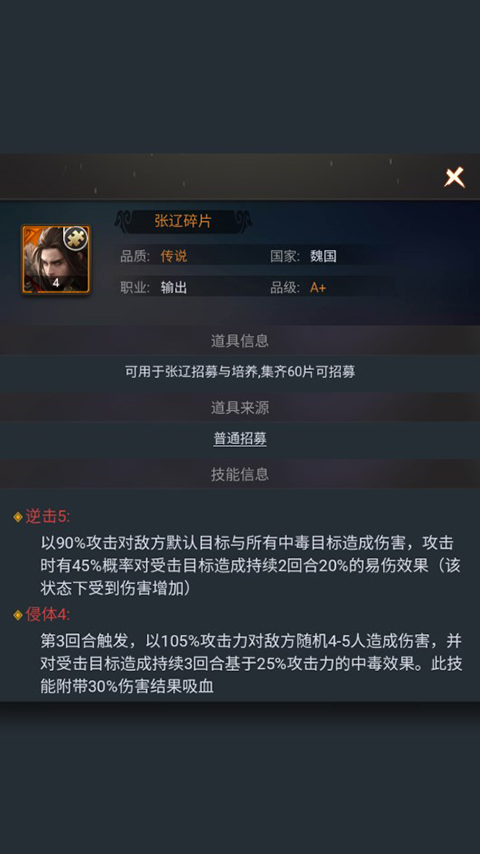Tap the 输出 profession value
Screen dimensions: 480x854
tap(174, 288)
